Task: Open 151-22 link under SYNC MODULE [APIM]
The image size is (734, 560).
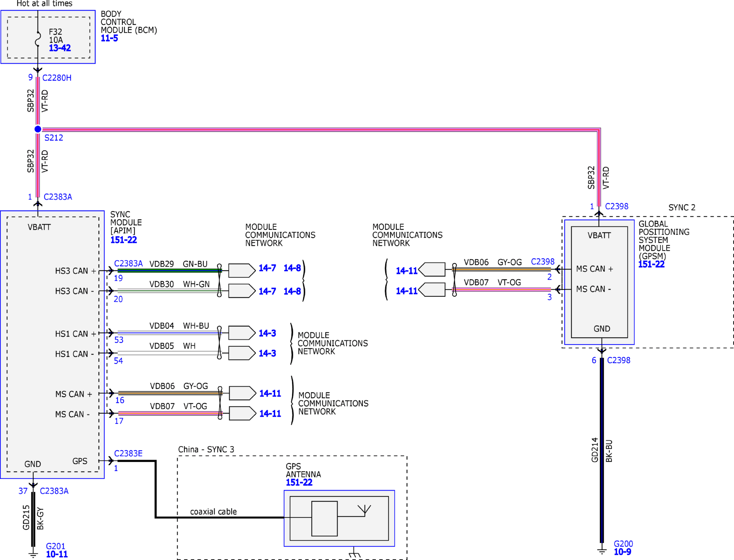Action: [124, 240]
